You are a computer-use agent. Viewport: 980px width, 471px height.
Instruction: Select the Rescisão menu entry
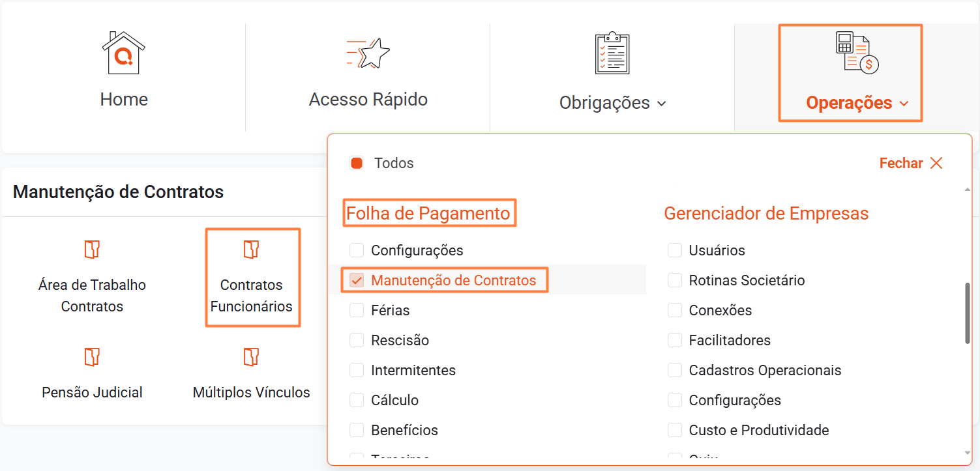(x=400, y=341)
